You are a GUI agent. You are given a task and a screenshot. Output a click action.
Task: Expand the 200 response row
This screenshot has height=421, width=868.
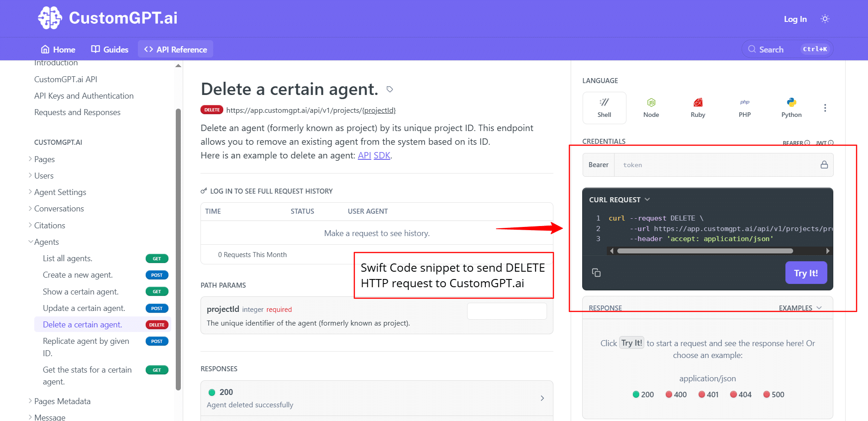point(377,398)
